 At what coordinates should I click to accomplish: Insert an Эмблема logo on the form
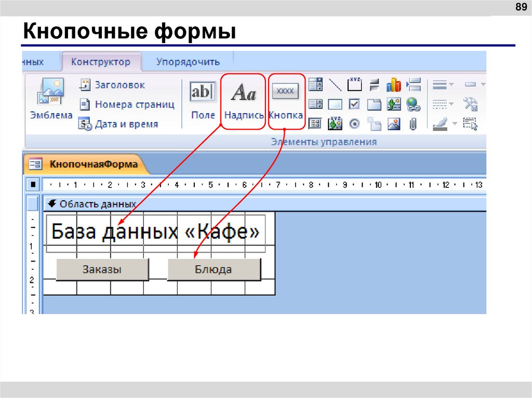click(51, 99)
